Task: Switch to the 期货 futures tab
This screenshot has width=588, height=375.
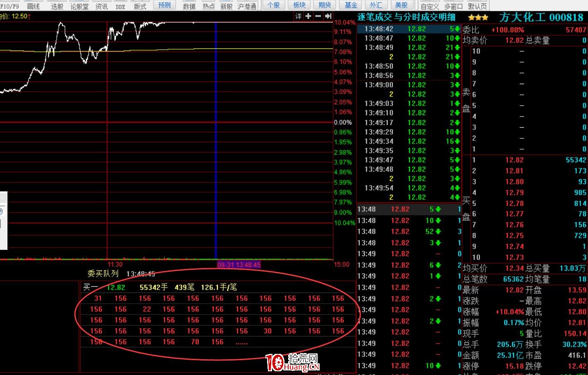Action: pos(325,5)
